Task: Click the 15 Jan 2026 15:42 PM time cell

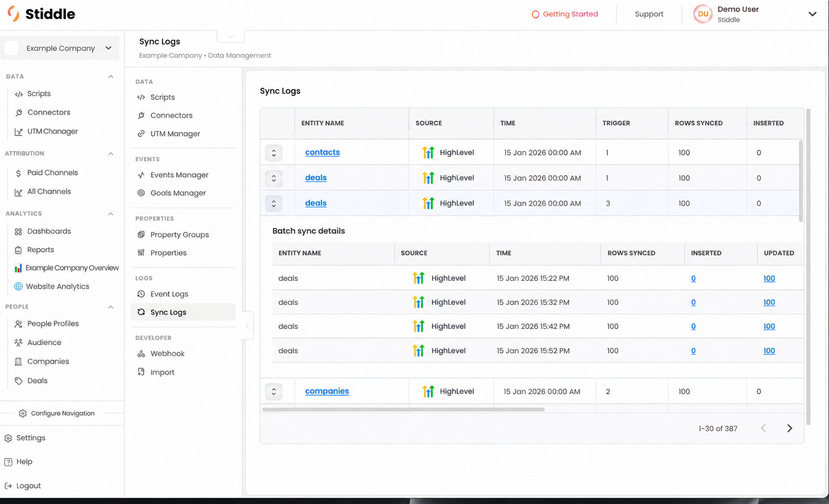Action: tap(533, 327)
